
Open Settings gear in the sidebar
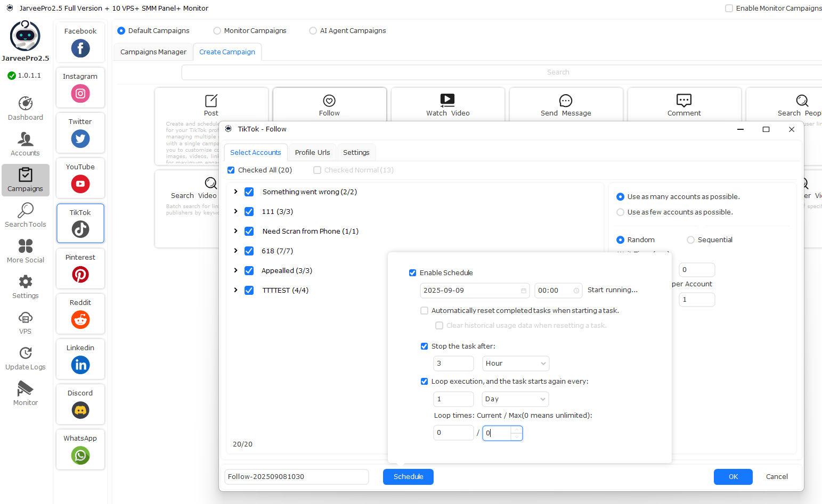point(26,287)
